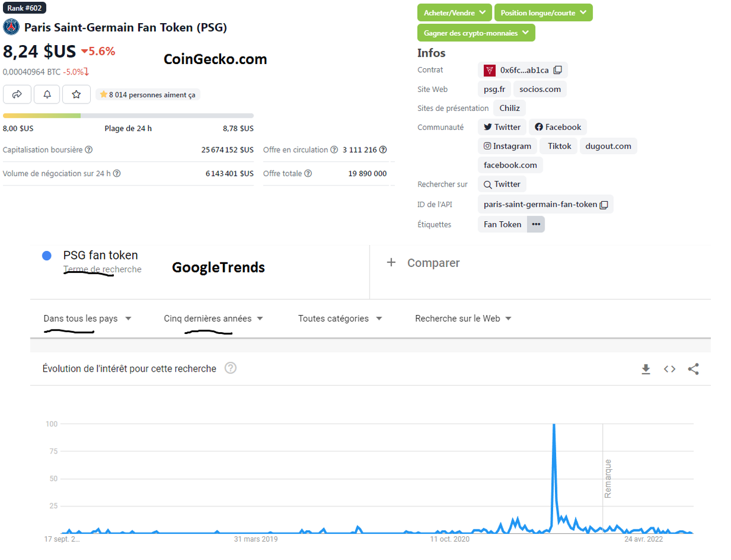Click info icon after 3 111 216 value
The image size is (731, 560).
click(x=383, y=150)
